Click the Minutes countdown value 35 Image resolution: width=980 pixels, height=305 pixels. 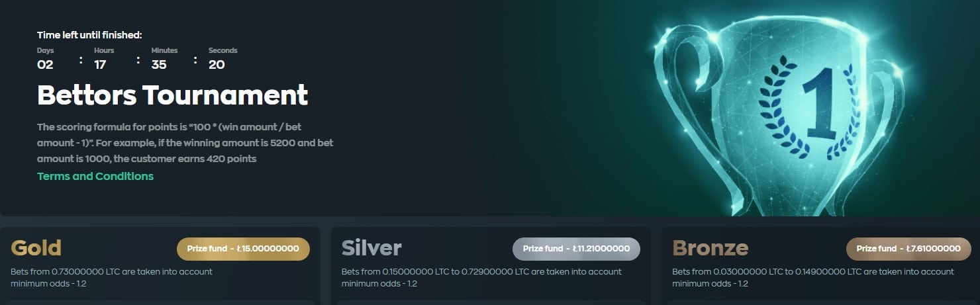(x=159, y=65)
